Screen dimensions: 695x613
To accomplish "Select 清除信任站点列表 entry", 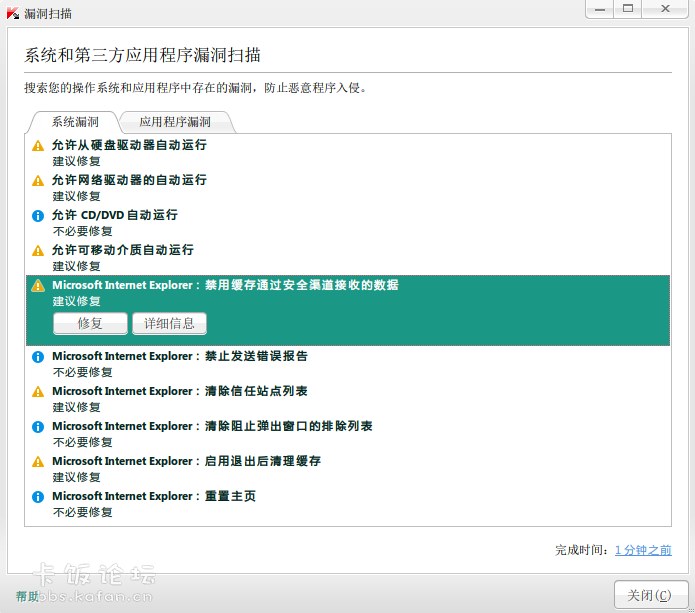I will pyautogui.click(x=348, y=399).
